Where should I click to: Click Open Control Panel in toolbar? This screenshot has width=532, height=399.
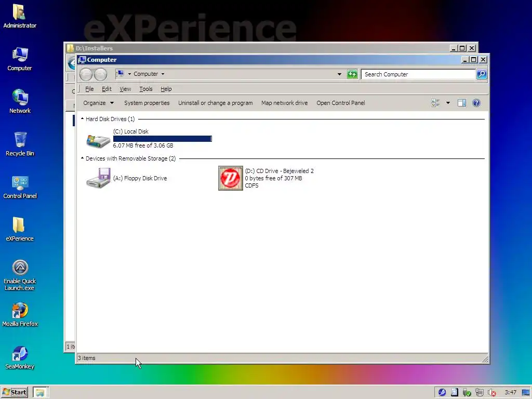pos(341,103)
